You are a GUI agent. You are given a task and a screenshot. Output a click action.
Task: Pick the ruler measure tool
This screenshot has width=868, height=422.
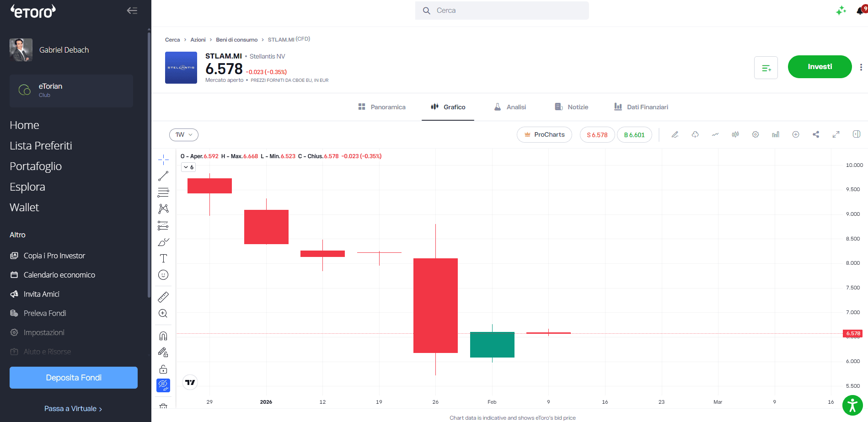coord(163,297)
